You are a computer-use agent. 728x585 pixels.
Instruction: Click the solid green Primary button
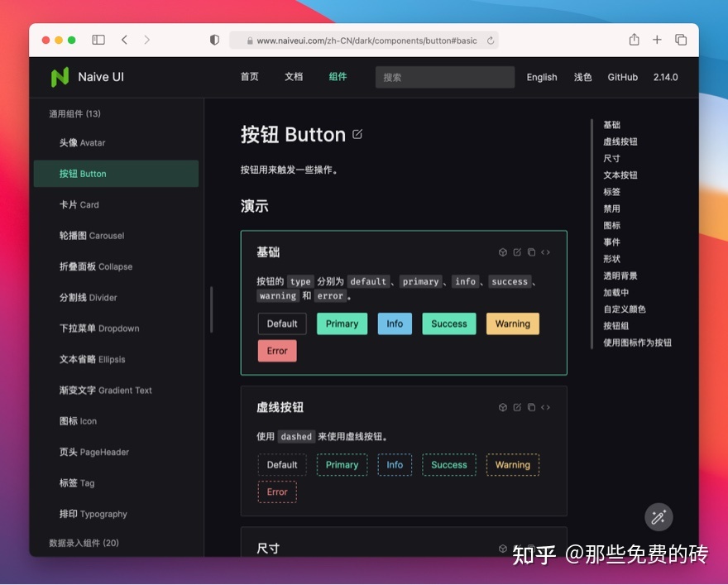(342, 324)
